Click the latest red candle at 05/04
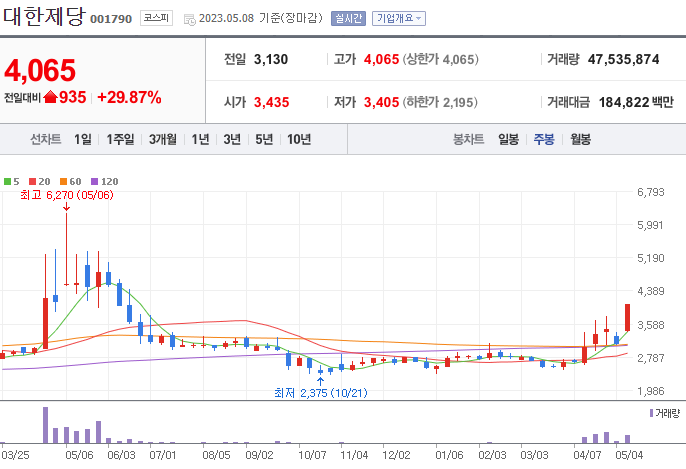The width and height of the screenshot is (686, 469). click(627, 317)
